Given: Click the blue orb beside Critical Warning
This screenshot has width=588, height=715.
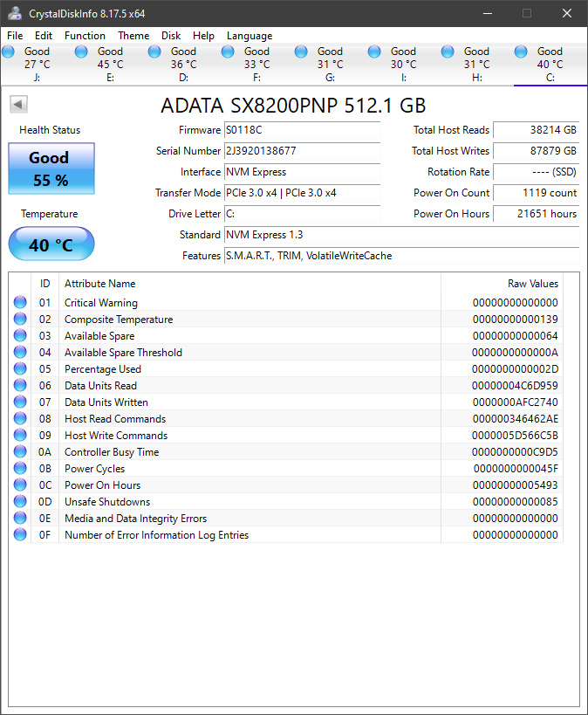Looking at the screenshot, I should [x=20, y=302].
